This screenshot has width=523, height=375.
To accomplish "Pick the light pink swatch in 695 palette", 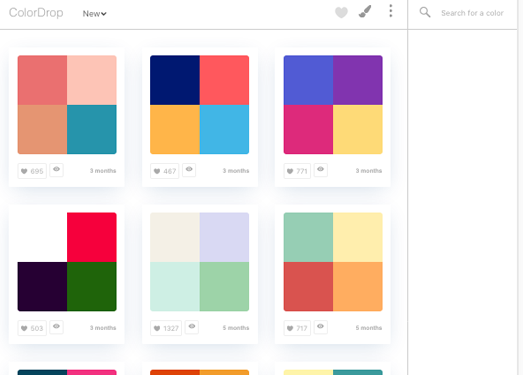I will pyautogui.click(x=92, y=80).
